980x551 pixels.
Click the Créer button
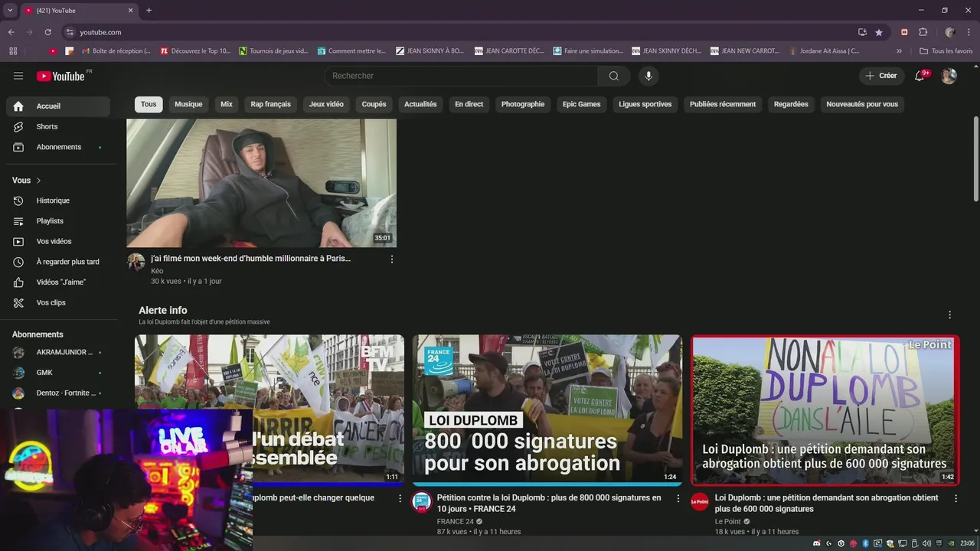point(881,76)
